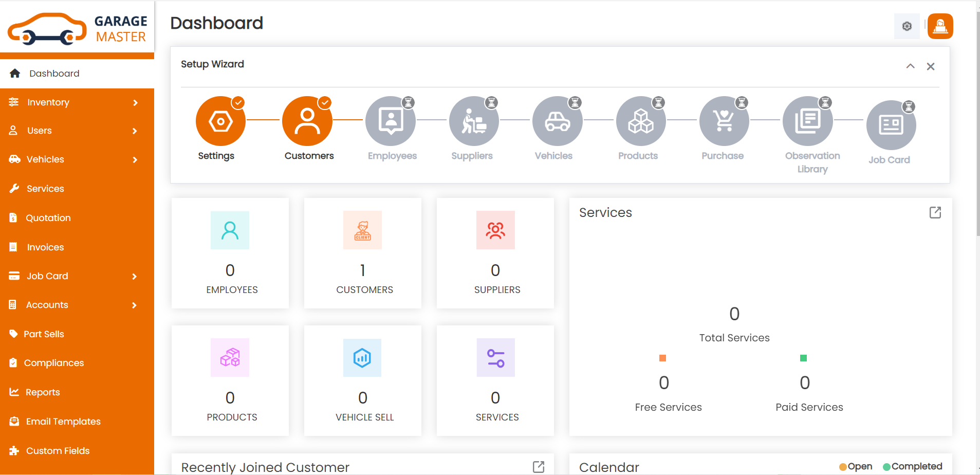
Task: Open the Purchase cart step icon
Action: click(x=724, y=121)
